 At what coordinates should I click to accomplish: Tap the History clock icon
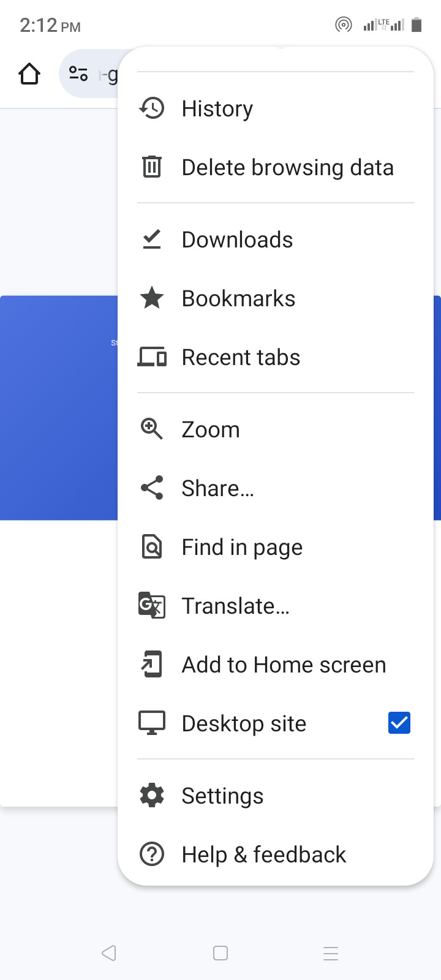[x=151, y=108]
